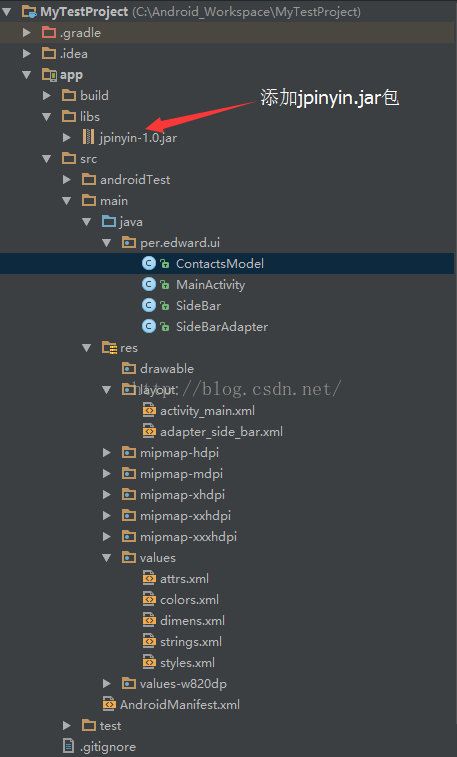Select the drawable folder
Viewport: 457px width, 757px height.
coord(166,369)
